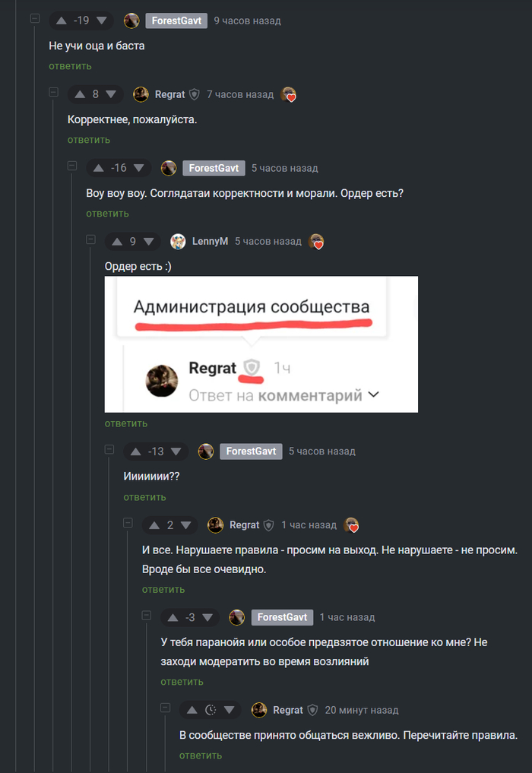The image size is (532, 773).
Task: Click the '5 часов назад' timestamp on LennyM's comment
Action: click(268, 242)
